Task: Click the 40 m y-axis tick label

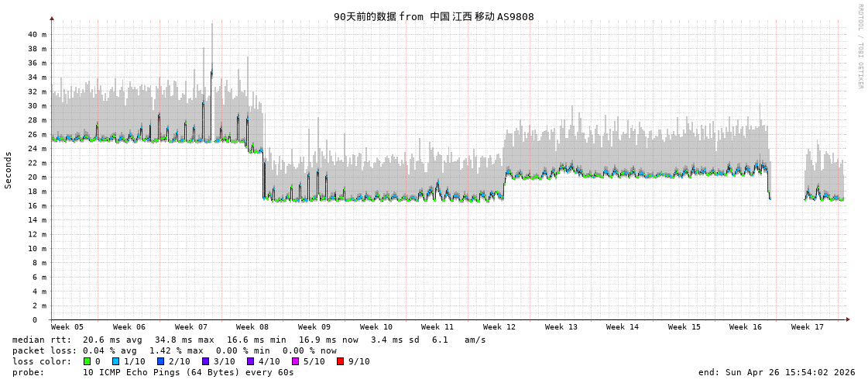Action: tap(37, 35)
